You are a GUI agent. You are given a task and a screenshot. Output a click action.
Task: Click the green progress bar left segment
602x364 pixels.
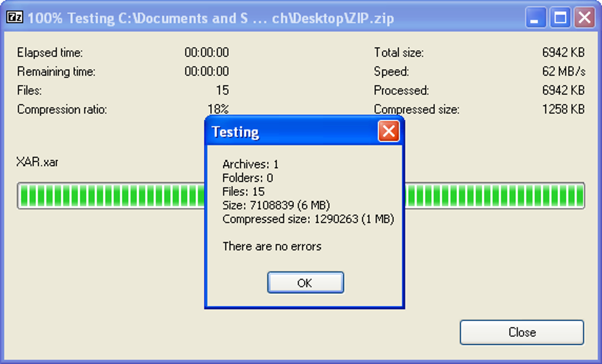[x=111, y=195]
